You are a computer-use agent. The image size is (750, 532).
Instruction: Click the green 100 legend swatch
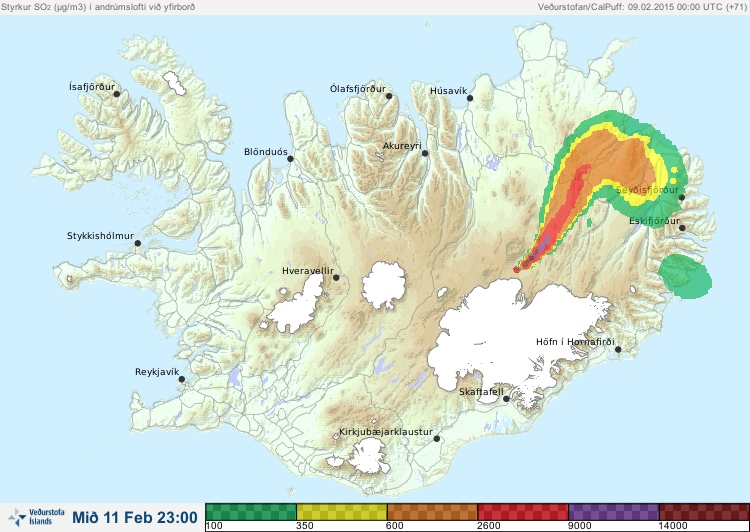pyautogui.click(x=251, y=511)
